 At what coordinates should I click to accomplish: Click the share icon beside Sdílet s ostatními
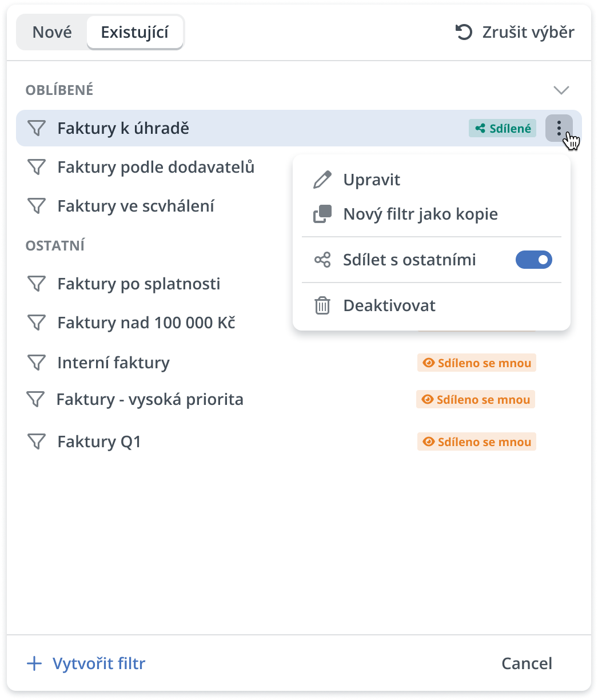(x=322, y=260)
